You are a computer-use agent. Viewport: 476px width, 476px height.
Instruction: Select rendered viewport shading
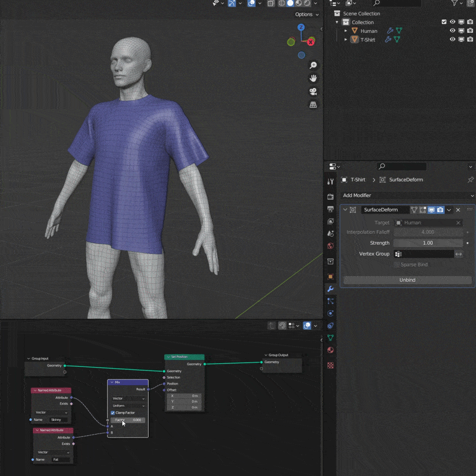coord(307,3)
